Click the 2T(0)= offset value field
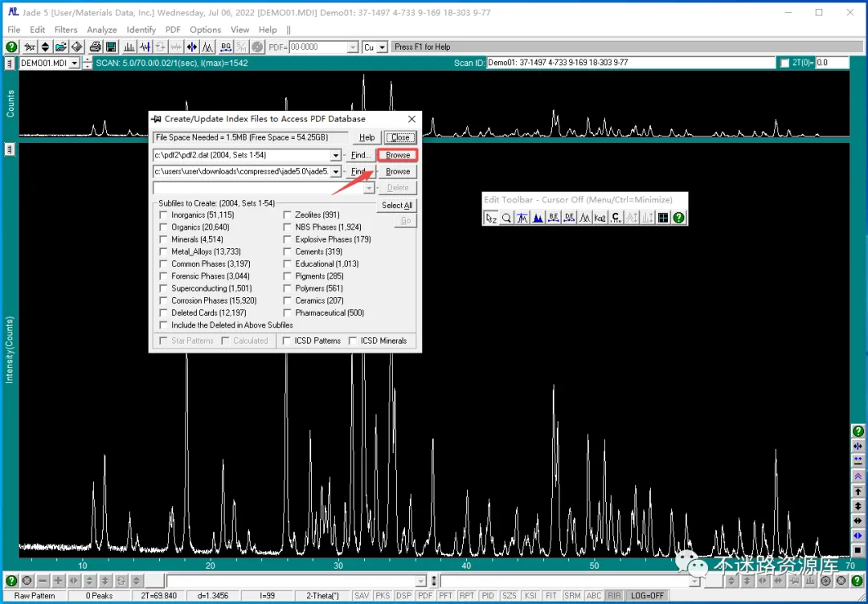Screen dimensions: 868x604 (x=832, y=63)
